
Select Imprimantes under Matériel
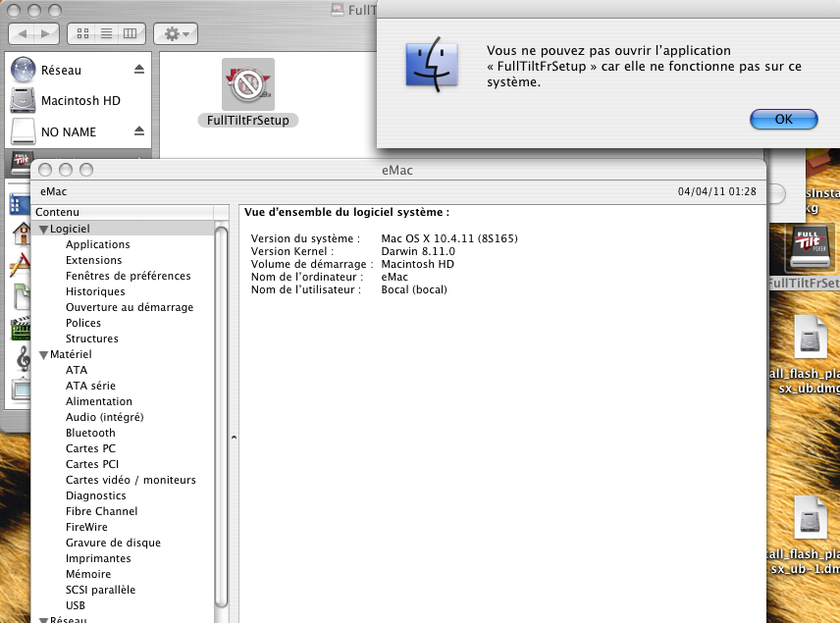coord(98,558)
